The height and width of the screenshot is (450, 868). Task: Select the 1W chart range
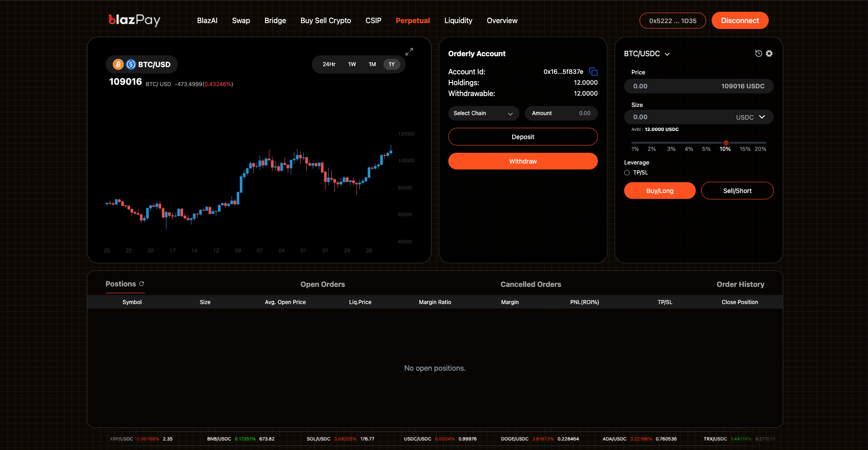tap(352, 64)
